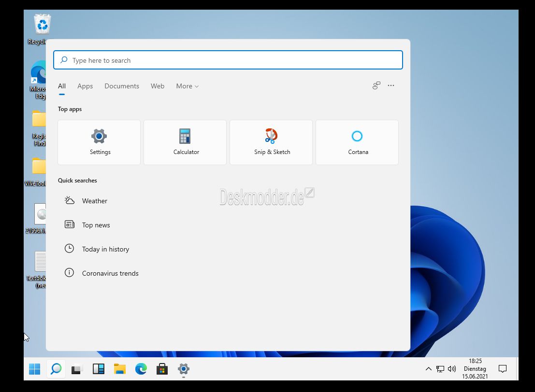Expand the More dropdown
Viewport: 535px width, 392px height.
188,86
